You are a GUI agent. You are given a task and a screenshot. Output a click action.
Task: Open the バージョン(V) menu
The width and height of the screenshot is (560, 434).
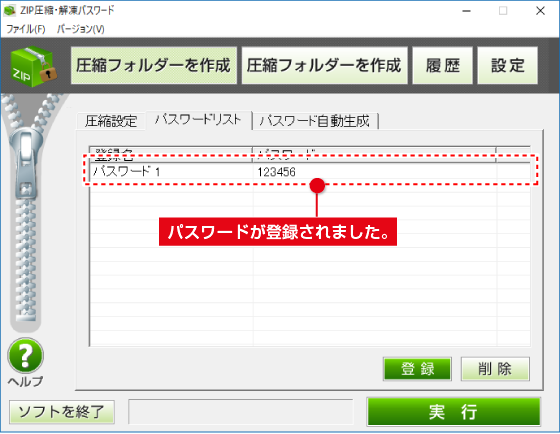[81, 29]
